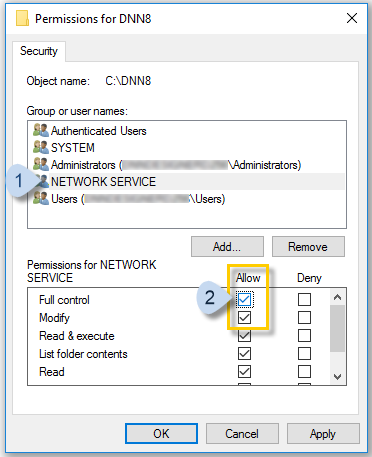Select Authenticated Users in the list
This screenshot has height=457, width=372.
pos(98,131)
